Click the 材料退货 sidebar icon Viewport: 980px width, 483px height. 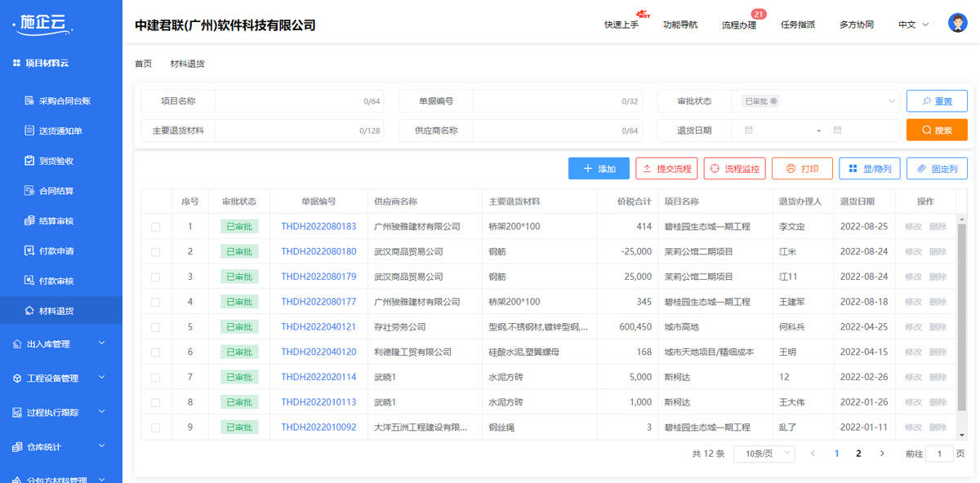[x=30, y=311]
